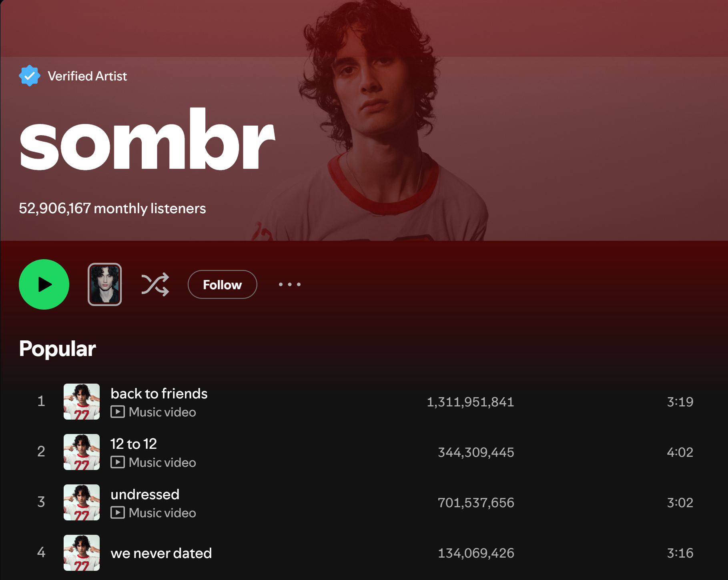Click the music video icon under back to friends
This screenshot has height=580, width=728.
pyautogui.click(x=118, y=412)
